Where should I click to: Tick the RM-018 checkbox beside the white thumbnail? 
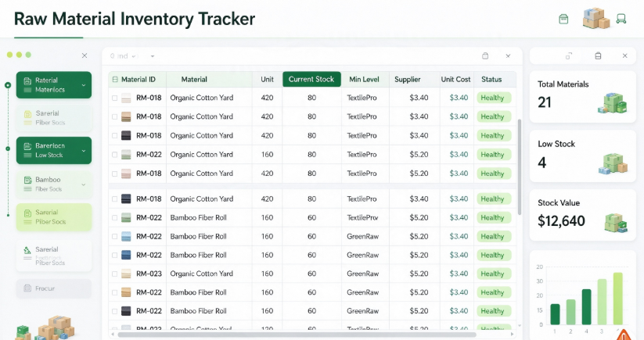tap(114, 98)
